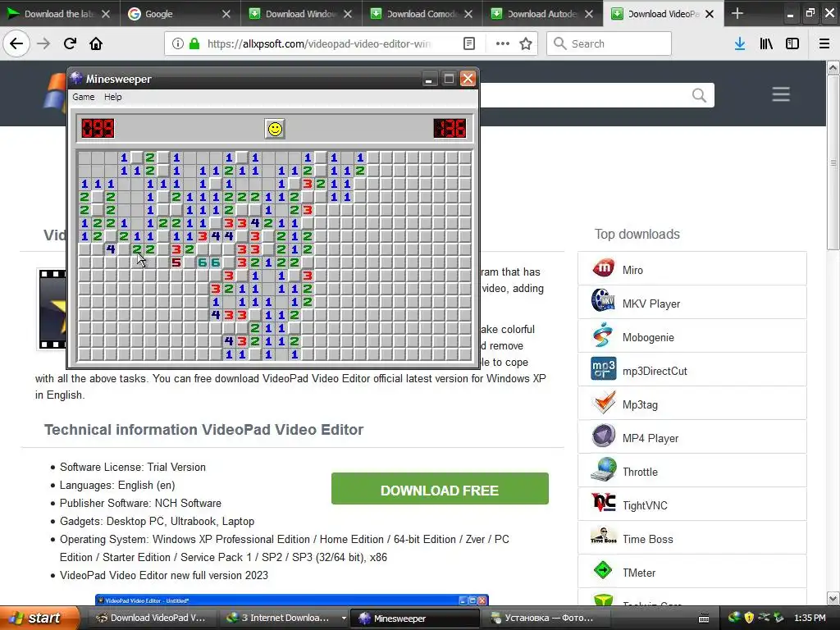Open a new tab with plus button
This screenshot has height=630, width=840.
tap(737, 13)
